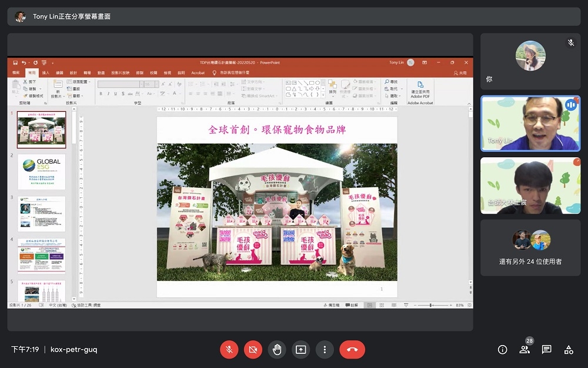Switch to slide sorter view in status bar
588x368 pixels.
tap(382, 305)
